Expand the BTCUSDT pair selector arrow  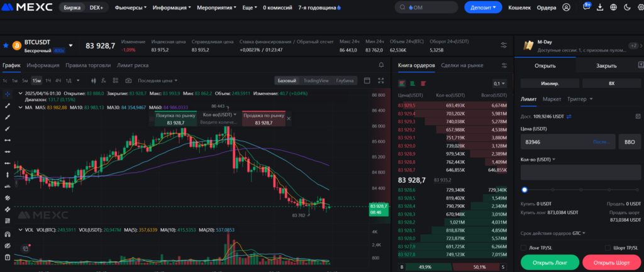coord(70,45)
